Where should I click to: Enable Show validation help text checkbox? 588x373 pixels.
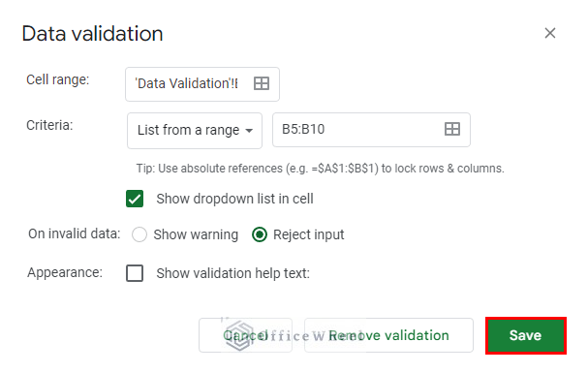135,273
